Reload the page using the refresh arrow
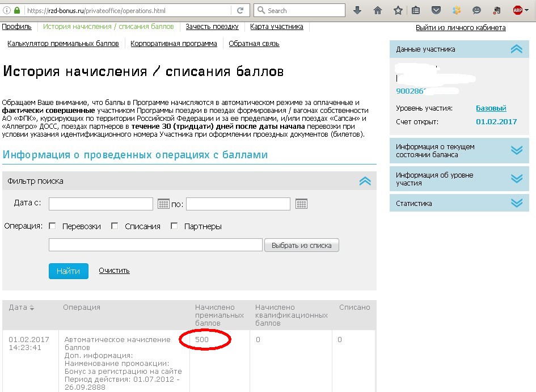Viewport: 536px width, 392px height. [x=240, y=10]
